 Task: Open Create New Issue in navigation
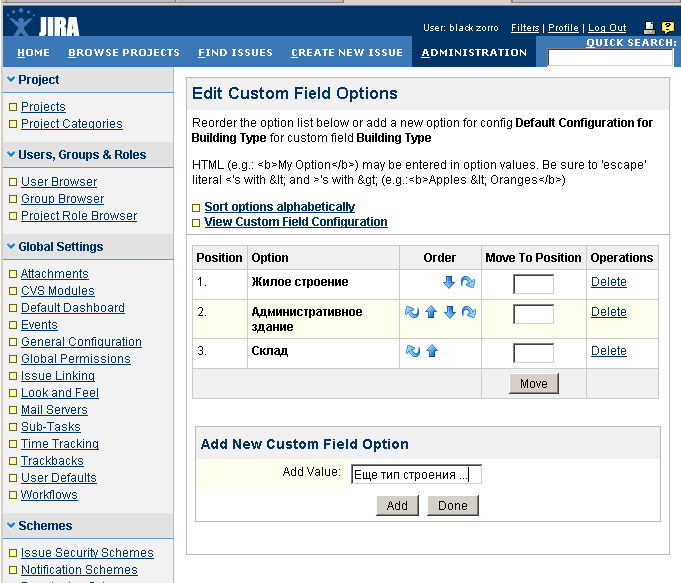point(347,53)
